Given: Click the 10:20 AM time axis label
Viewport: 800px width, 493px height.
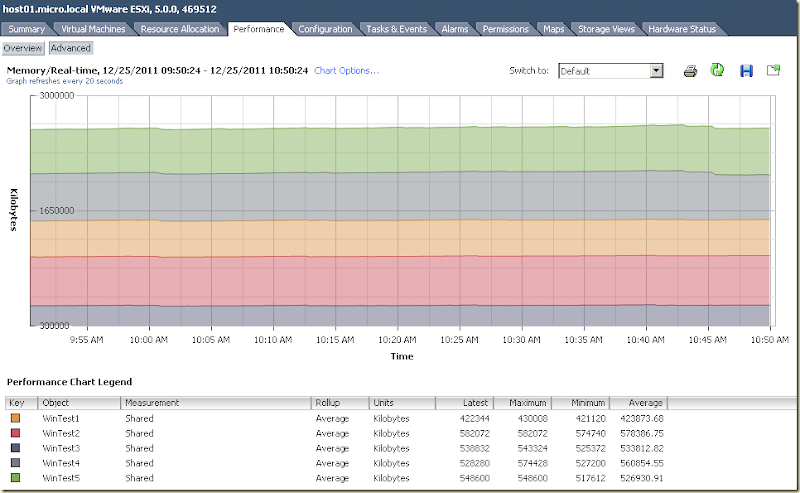Looking at the screenshot, I should pos(397,340).
